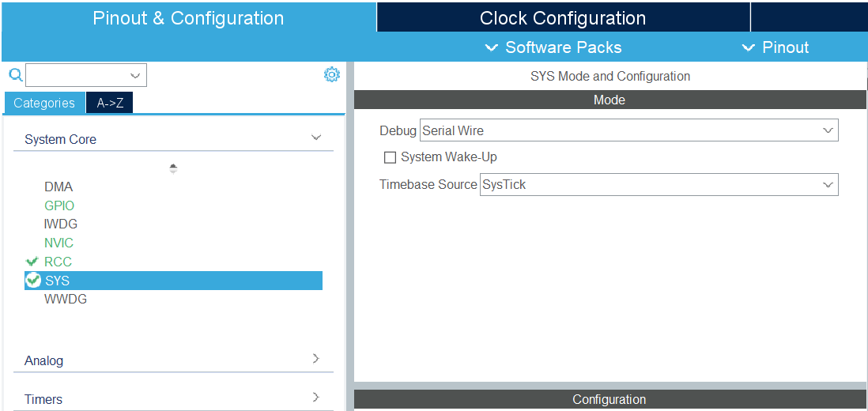
Task: Click the green checkmark beside RCC
Action: tap(32, 262)
